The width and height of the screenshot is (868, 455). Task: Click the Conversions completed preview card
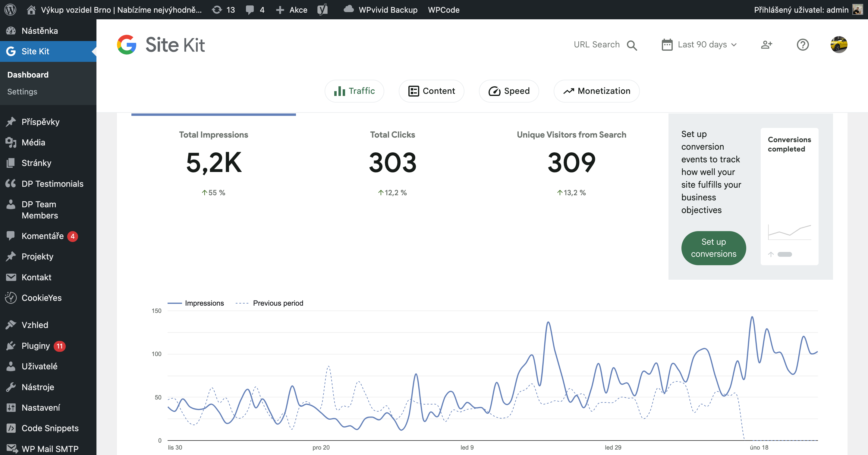pos(789,196)
